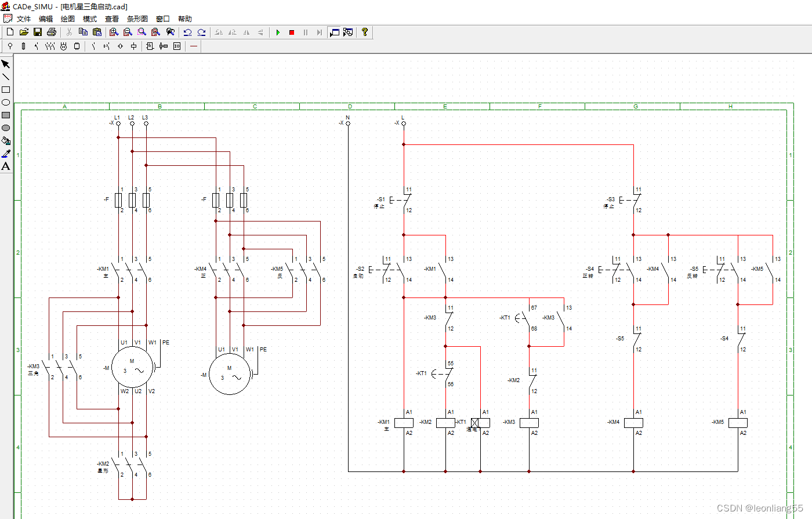This screenshot has width=812, height=519.
Task: Open the diamond sensor symbols library
Action: [x=120, y=46]
